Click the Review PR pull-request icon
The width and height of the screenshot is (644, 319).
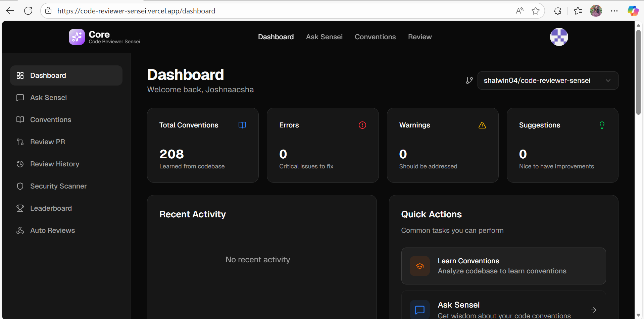(x=20, y=142)
